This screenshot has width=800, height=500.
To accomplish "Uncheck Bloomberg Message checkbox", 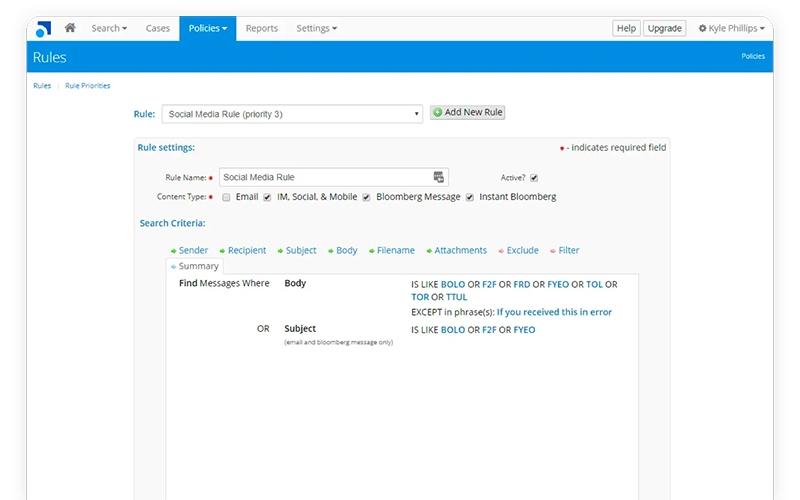I will click(366, 197).
